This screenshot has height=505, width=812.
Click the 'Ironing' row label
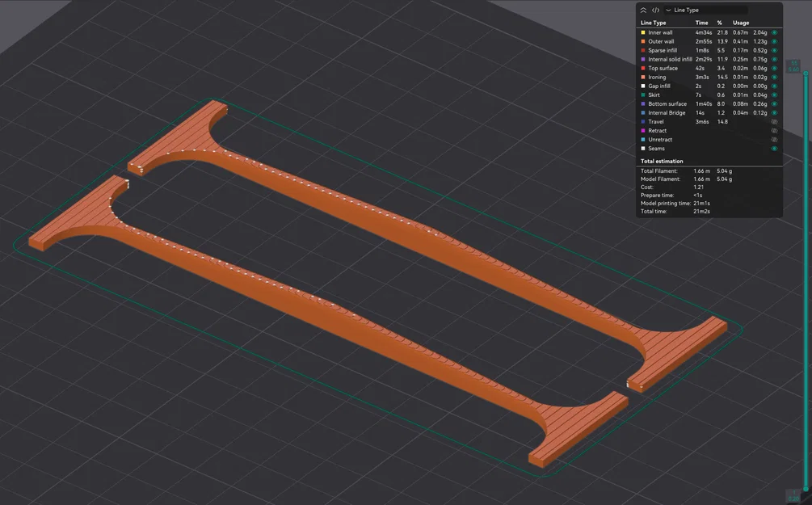point(657,78)
